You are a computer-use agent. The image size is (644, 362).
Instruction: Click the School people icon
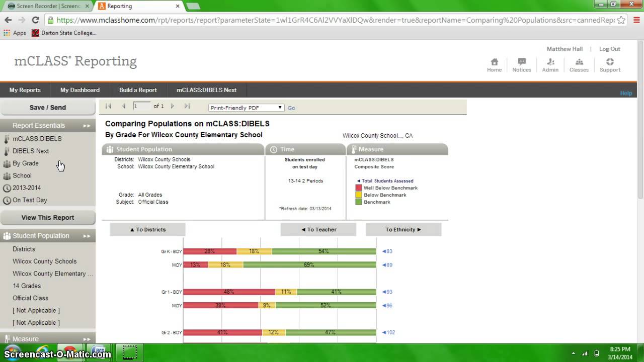coord(7,176)
